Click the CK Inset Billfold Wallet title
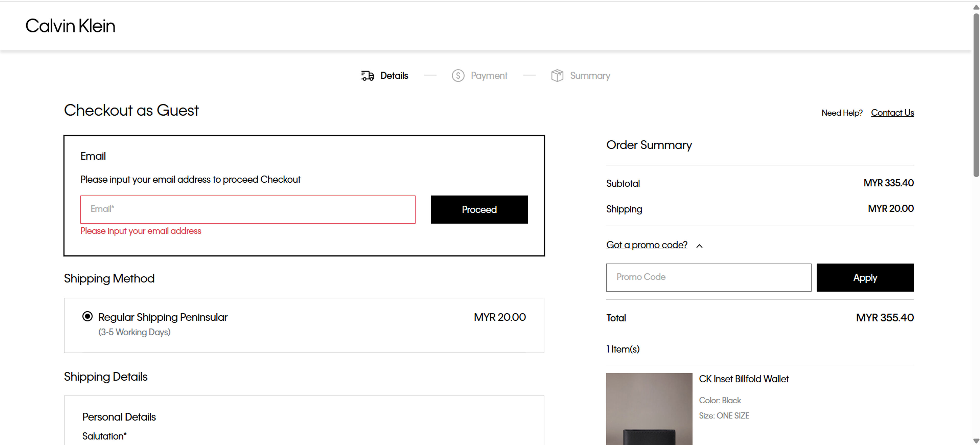The width and height of the screenshot is (980, 445). 744,379
